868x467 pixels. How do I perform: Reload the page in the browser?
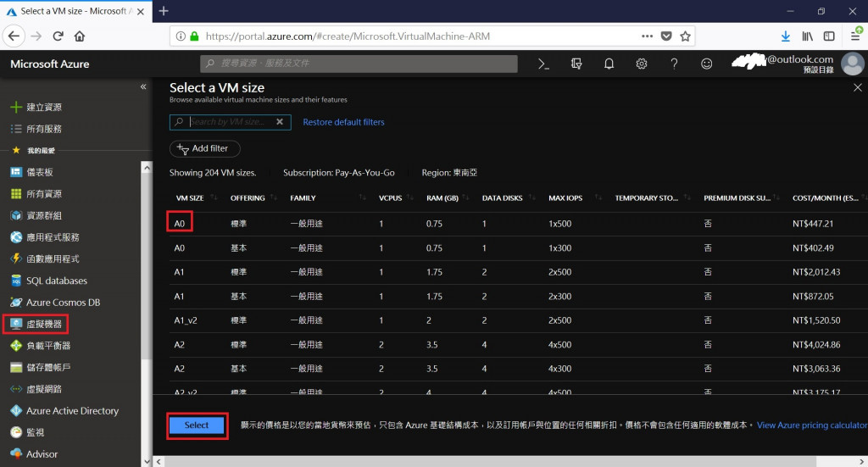[x=58, y=36]
